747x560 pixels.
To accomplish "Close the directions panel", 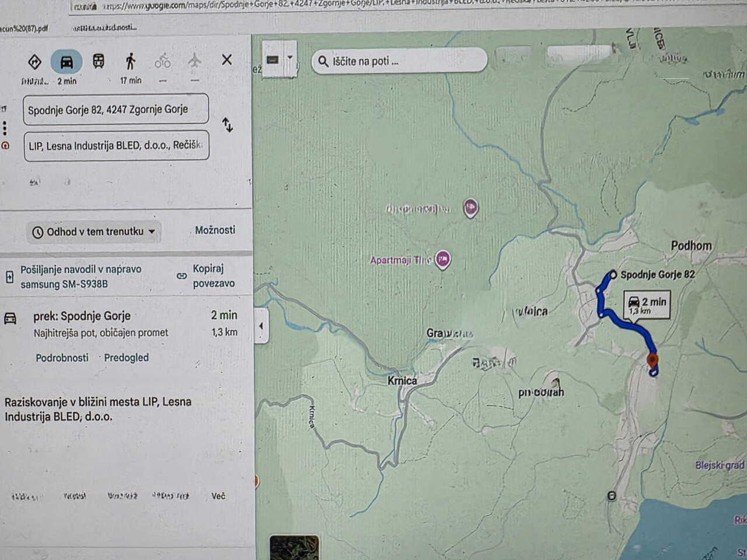I will click(227, 60).
